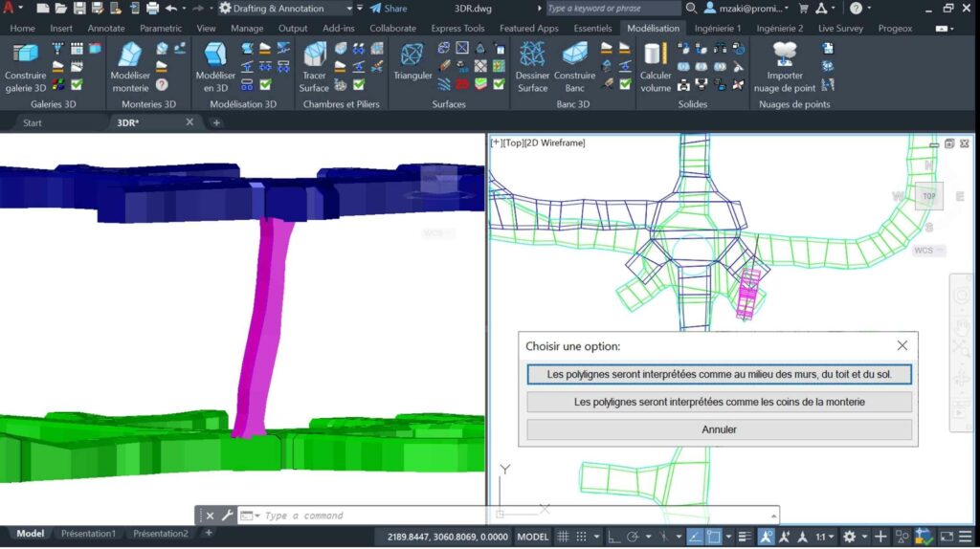Click the New drawing icon
The width and height of the screenshot is (980, 549).
42,8
